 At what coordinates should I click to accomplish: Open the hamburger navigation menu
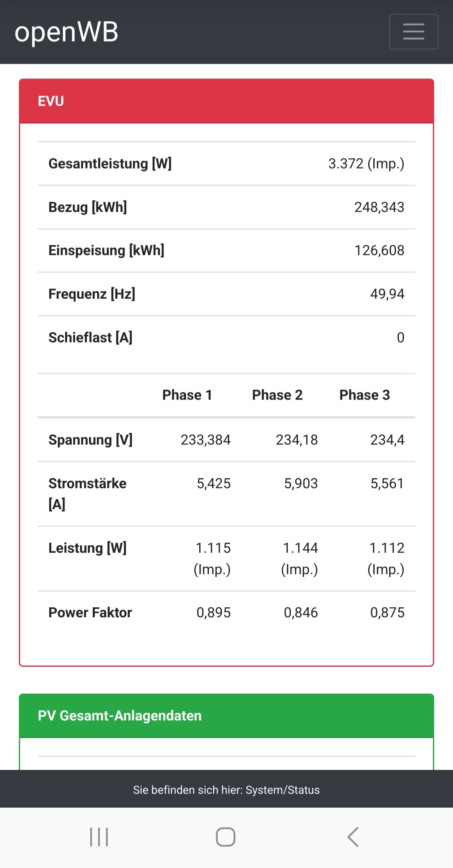tap(413, 32)
